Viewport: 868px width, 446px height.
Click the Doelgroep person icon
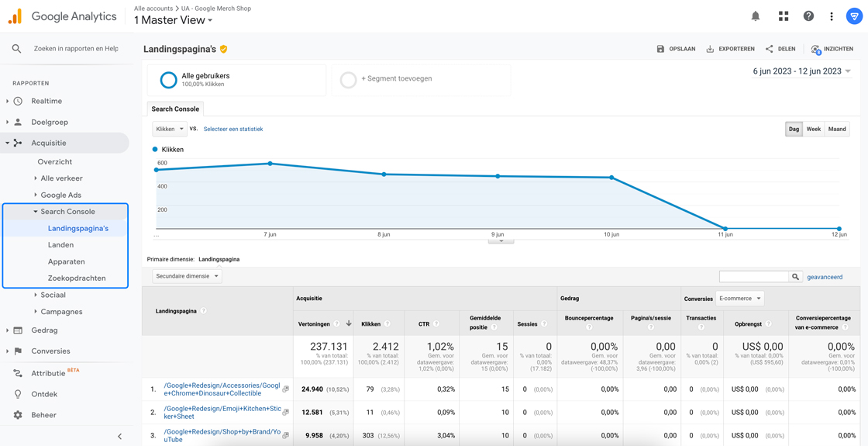click(18, 122)
